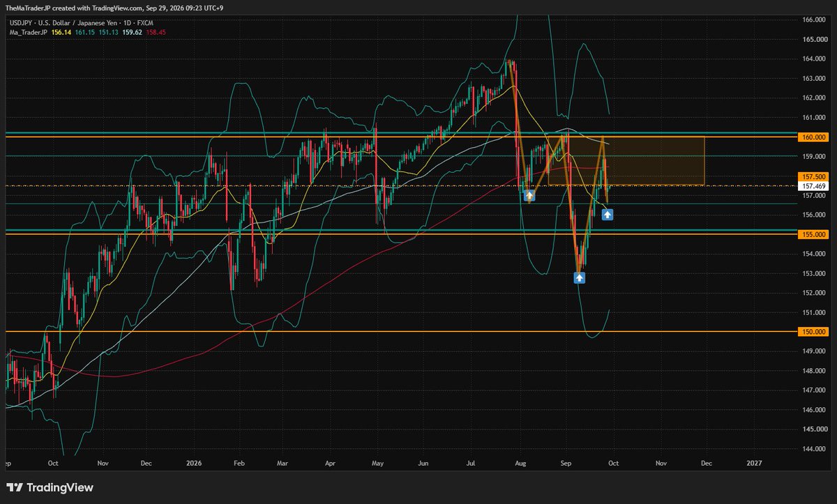
Task: Select the orange 155.000 price label
Action: [x=815, y=234]
